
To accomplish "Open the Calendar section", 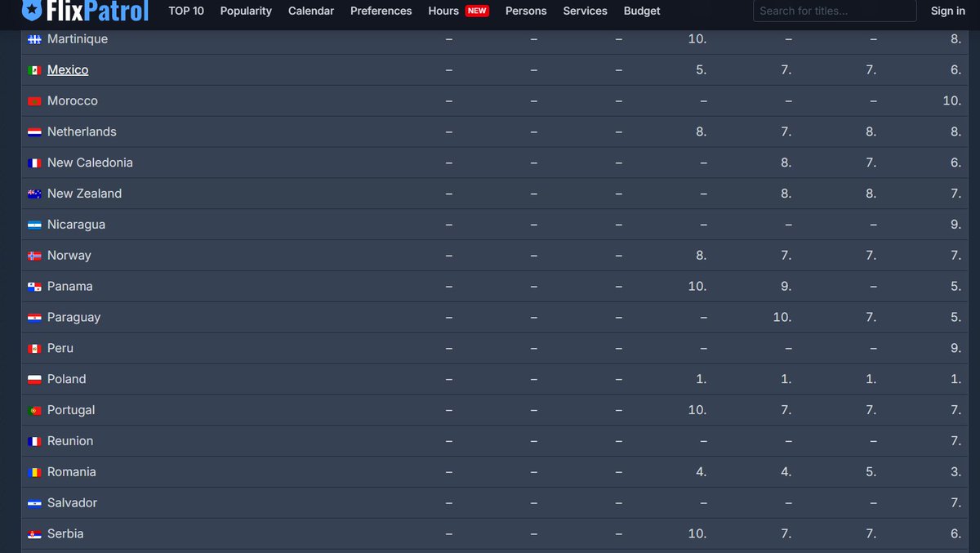I will pyautogui.click(x=311, y=11).
